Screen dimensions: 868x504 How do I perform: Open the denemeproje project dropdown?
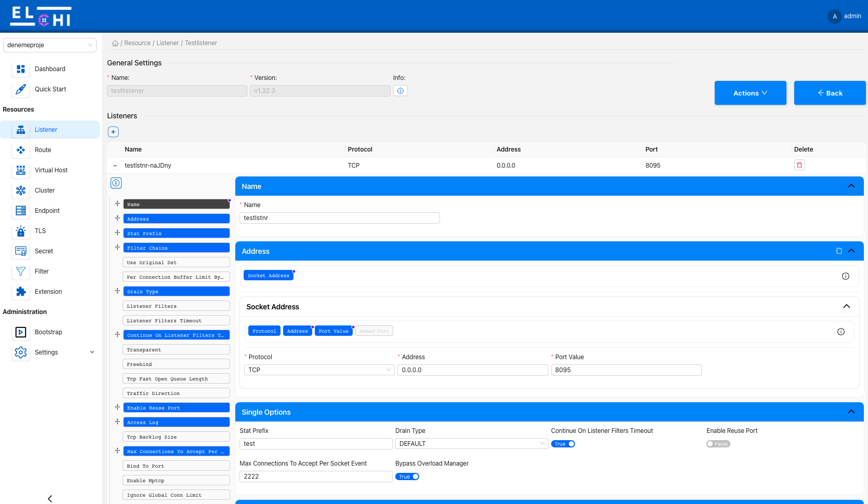[x=50, y=45]
